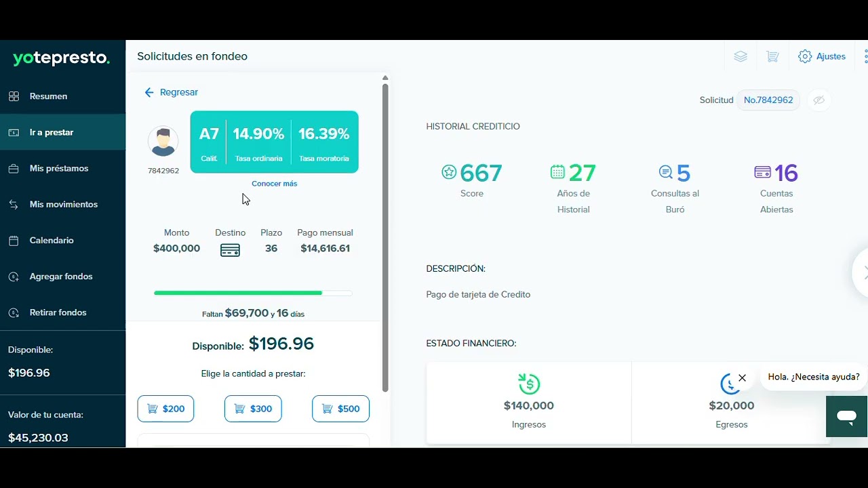Screen dimensions: 868x488
Task: Add $300 to lend
Action: pyautogui.click(x=253, y=409)
